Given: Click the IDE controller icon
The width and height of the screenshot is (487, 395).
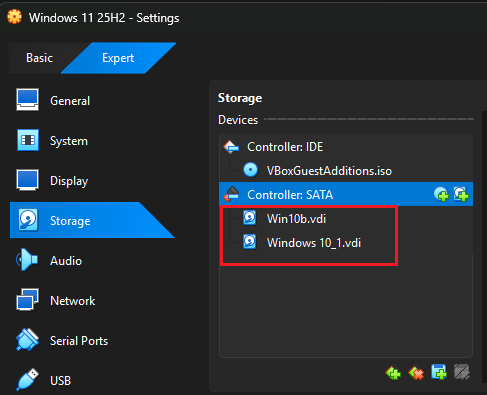Looking at the screenshot, I should coord(231,147).
